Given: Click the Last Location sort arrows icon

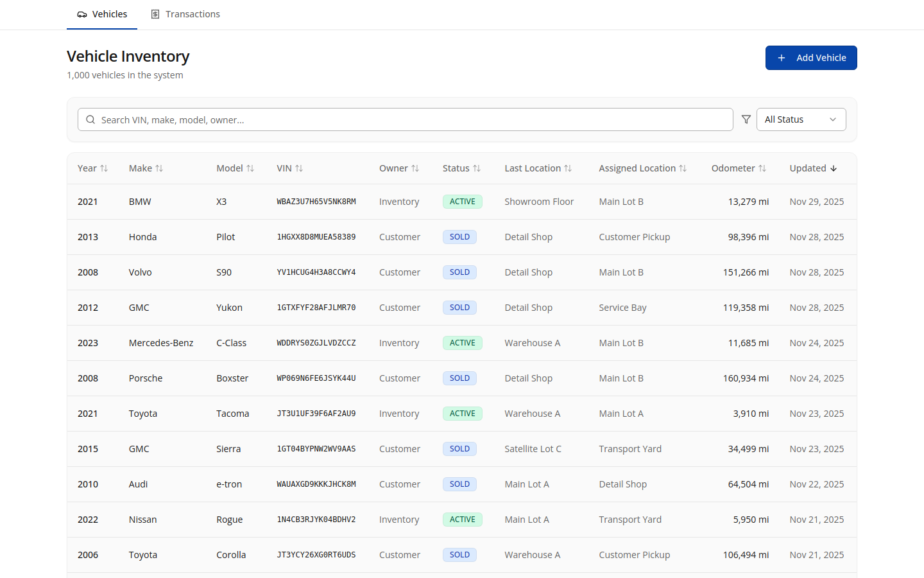Looking at the screenshot, I should coord(568,168).
